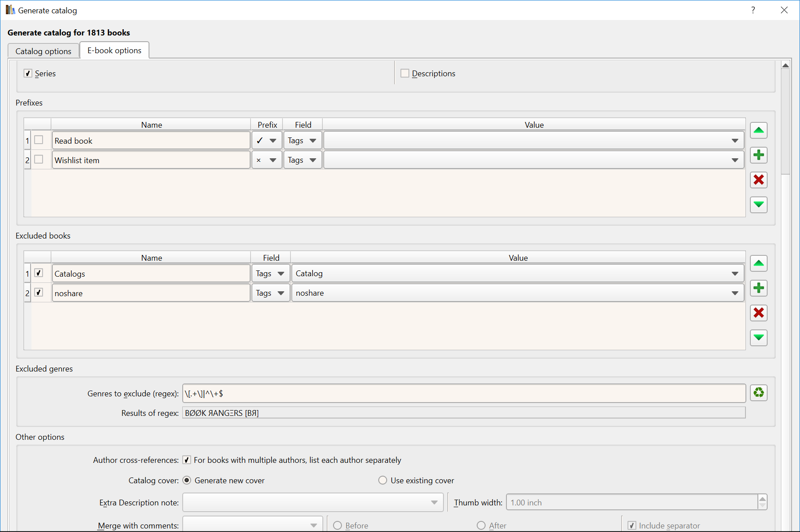
Task: Close the Generate catalog dialog
Action: 784,10
